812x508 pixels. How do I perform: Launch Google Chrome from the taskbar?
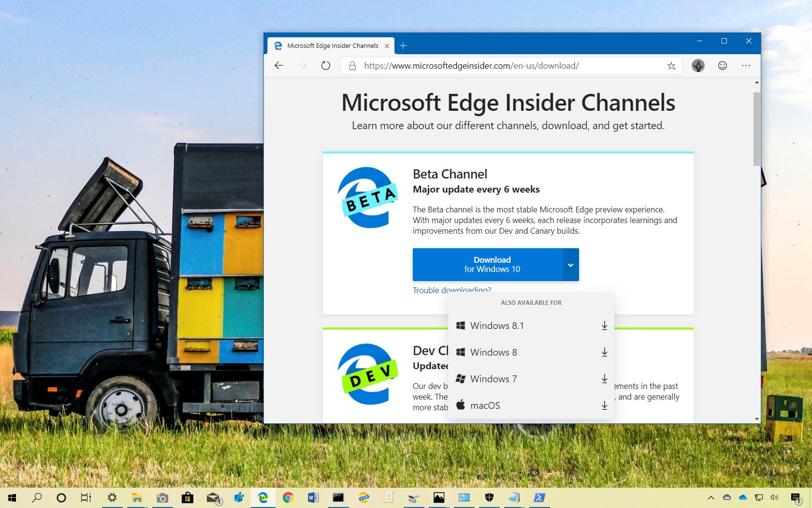(x=289, y=497)
